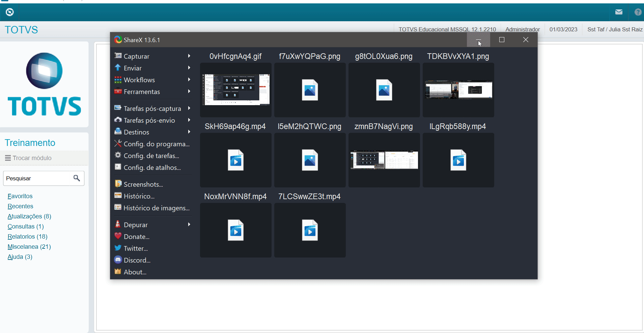Expand the Tarefas pós-envio submenu arrow
Viewport: 644px width, 333px height.
click(189, 120)
